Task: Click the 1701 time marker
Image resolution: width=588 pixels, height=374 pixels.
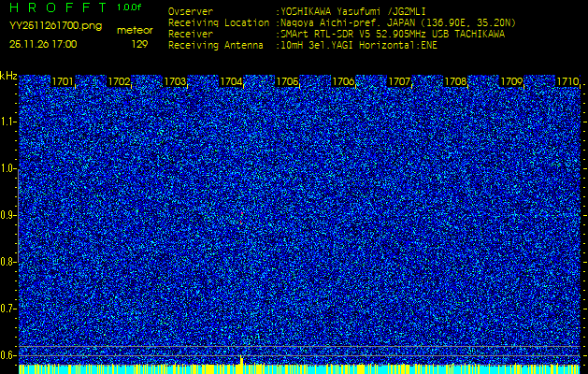Action: click(x=63, y=81)
